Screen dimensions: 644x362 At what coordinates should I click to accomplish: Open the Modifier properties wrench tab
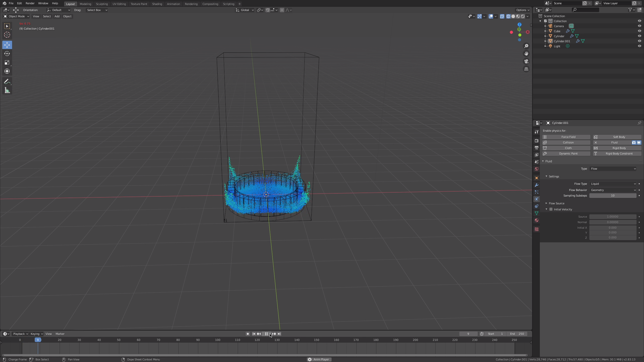point(537,185)
